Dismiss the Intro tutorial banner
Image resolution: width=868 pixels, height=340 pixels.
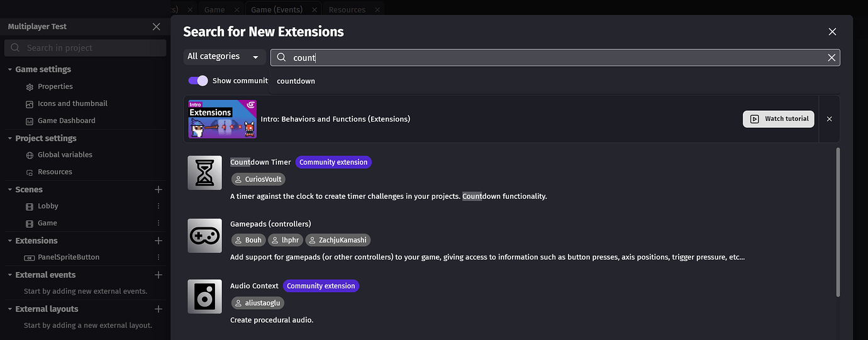coord(829,119)
